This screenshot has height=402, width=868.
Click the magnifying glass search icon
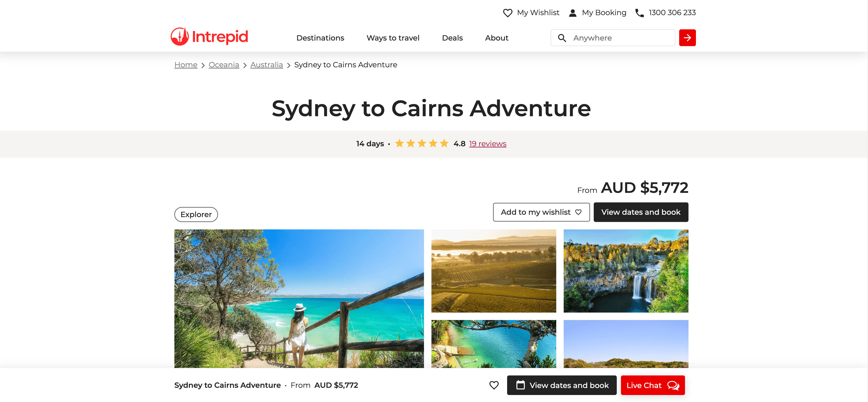562,38
